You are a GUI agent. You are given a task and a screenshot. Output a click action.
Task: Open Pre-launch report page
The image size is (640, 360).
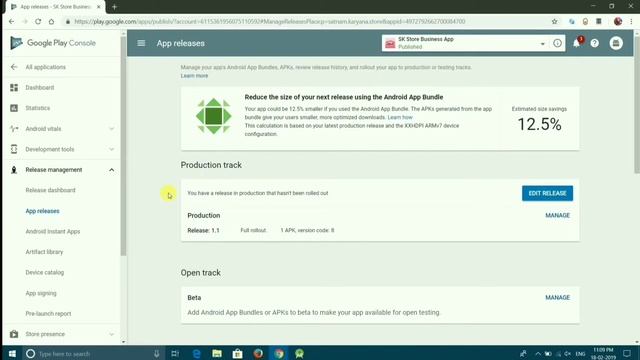coord(48,313)
